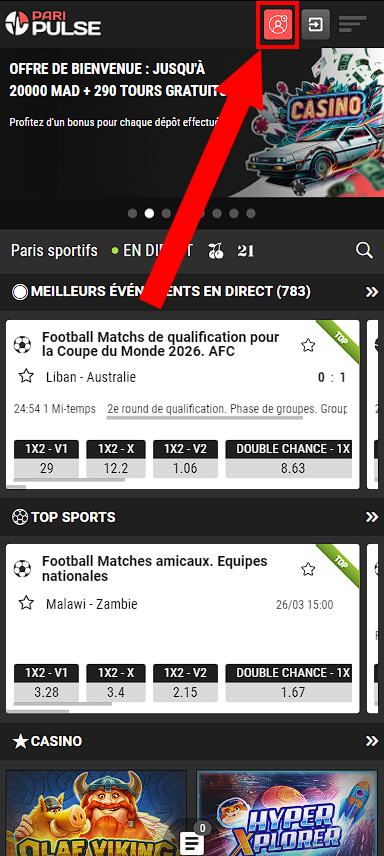Open the cherry slots icon
This screenshot has height=856, width=384.
(216, 251)
